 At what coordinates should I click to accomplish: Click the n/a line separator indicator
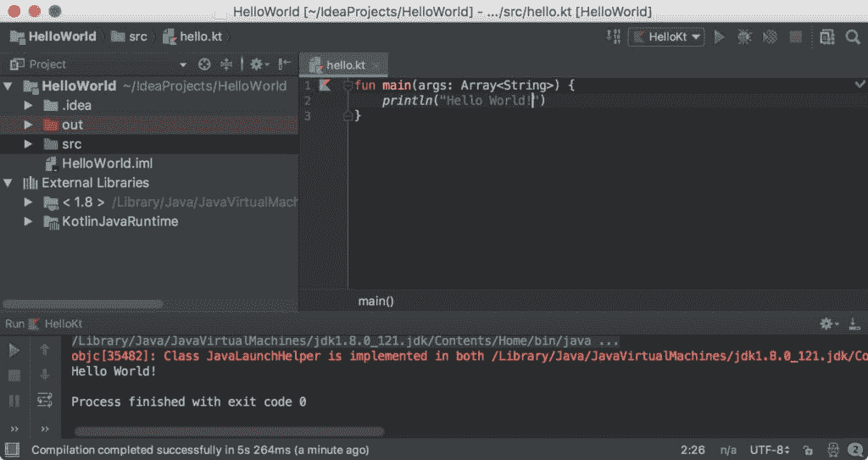[728, 450]
